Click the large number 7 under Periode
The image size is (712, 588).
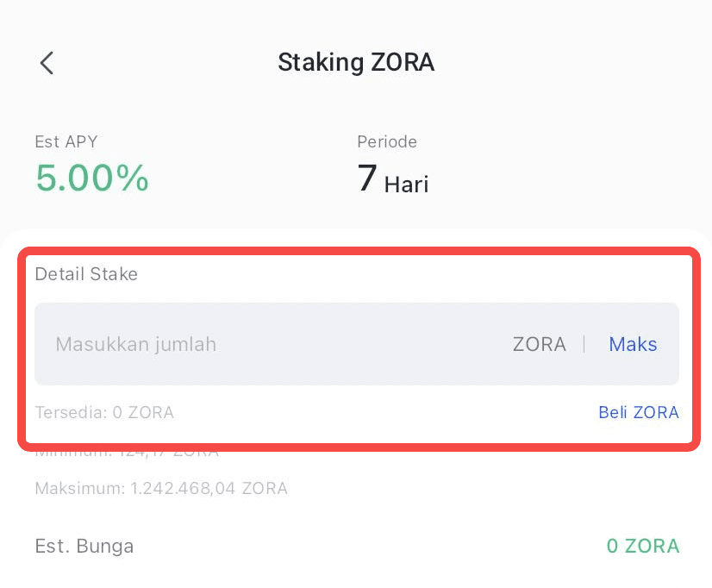(367, 178)
